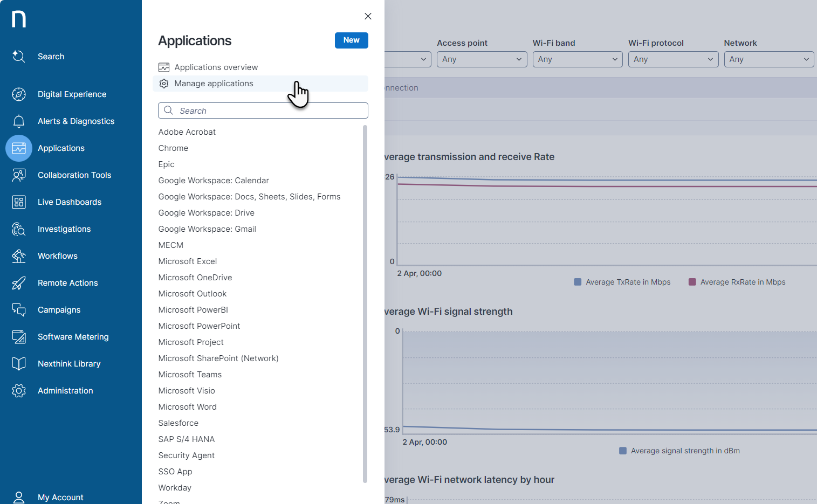Open Search from the sidebar icon
The width and height of the screenshot is (817, 504).
coord(19,57)
